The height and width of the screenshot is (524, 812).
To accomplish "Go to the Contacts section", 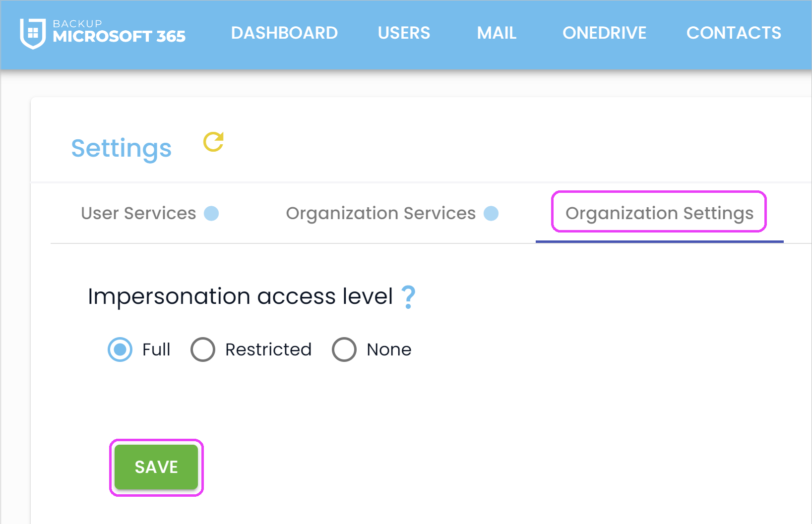I will point(734,33).
